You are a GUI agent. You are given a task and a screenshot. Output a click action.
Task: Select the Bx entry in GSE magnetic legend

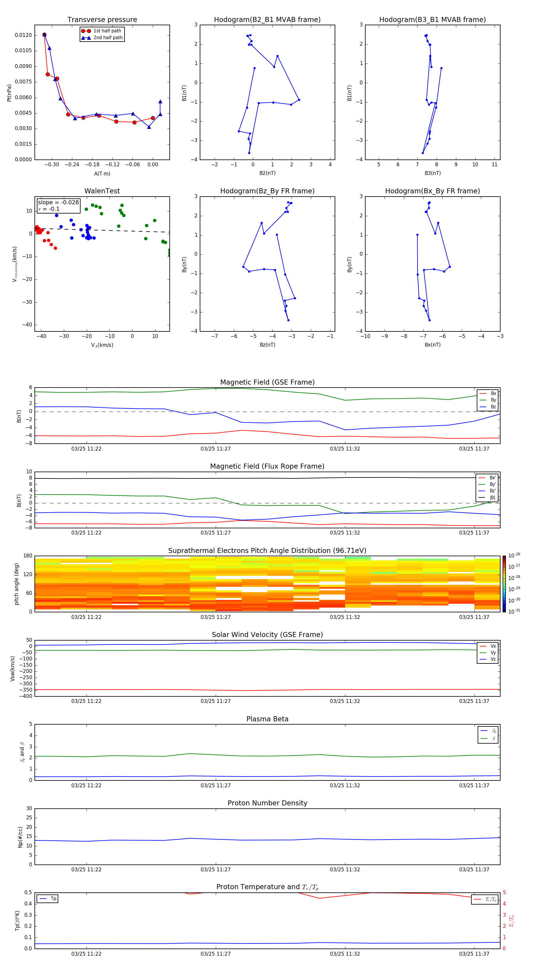tap(488, 393)
